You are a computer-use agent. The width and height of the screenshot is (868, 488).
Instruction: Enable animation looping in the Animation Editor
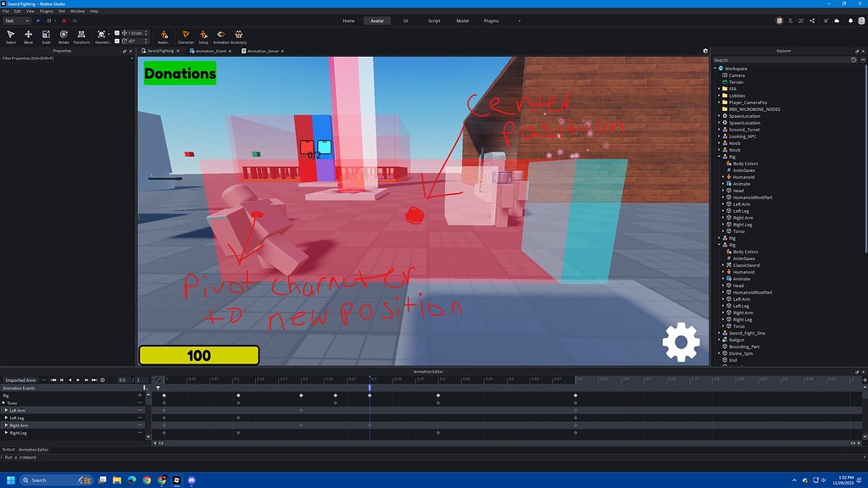tap(103, 380)
